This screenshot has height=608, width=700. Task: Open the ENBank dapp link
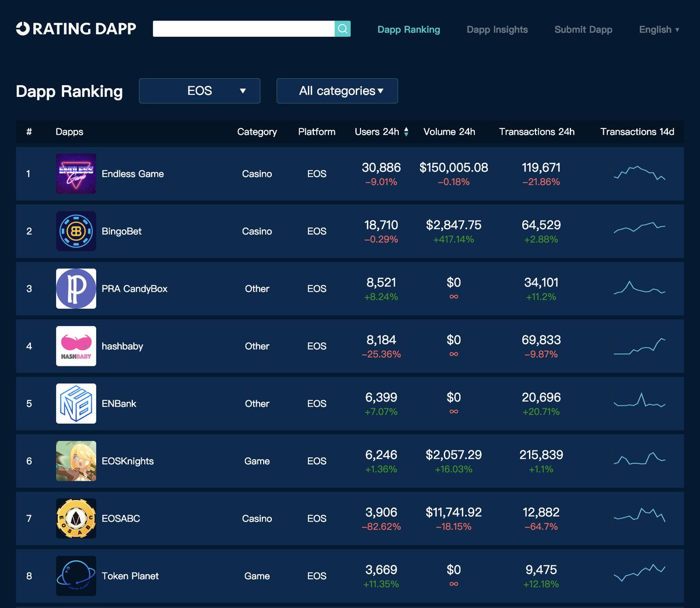point(119,404)
